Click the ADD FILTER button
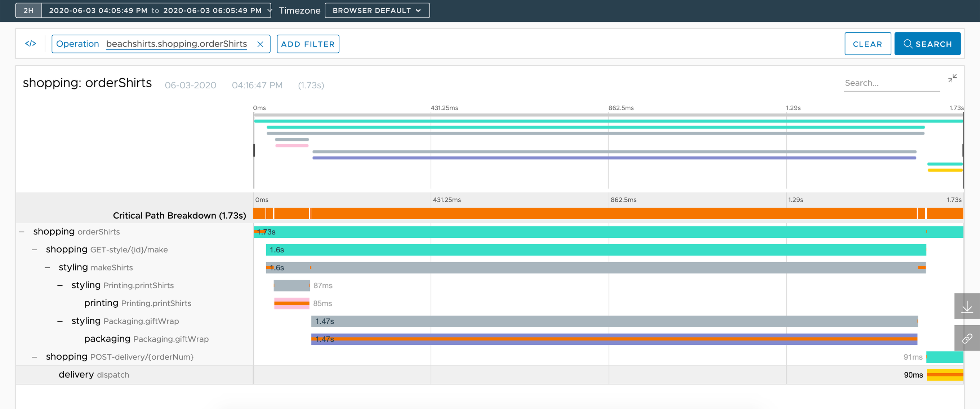The image size is (980, 409). 308,44
